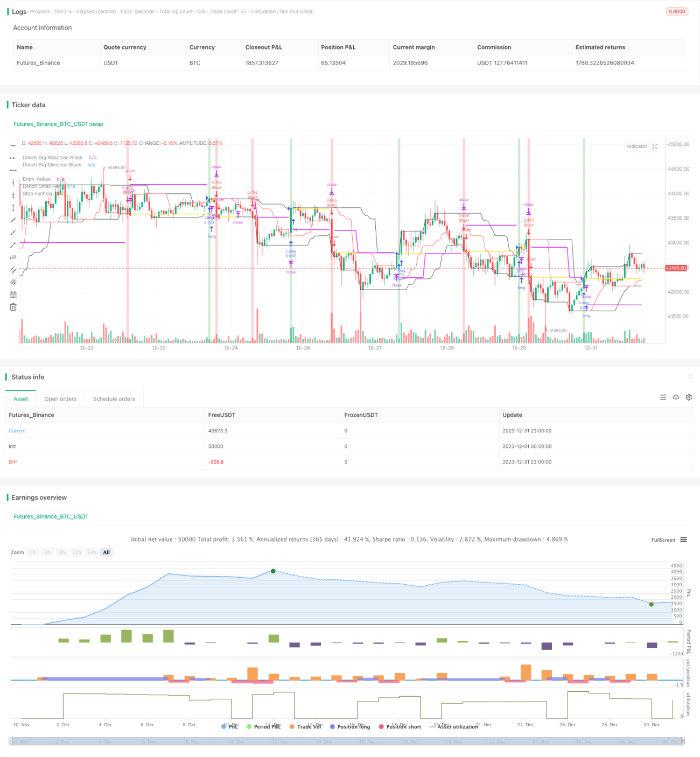Open the Current asset row link
The width and height of the screenshot is (700, 757).
(17, 431)
